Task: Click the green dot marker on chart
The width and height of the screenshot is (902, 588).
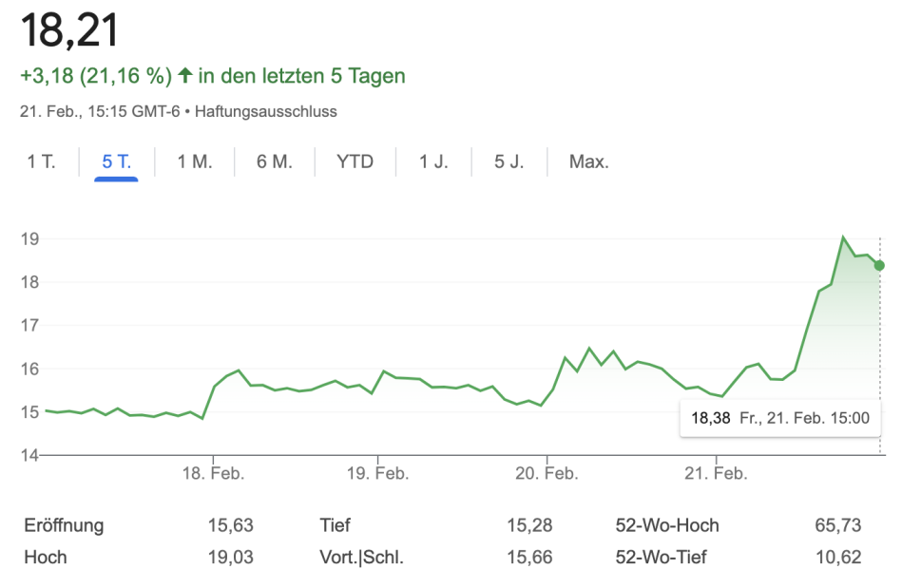Action: [879, 265]
